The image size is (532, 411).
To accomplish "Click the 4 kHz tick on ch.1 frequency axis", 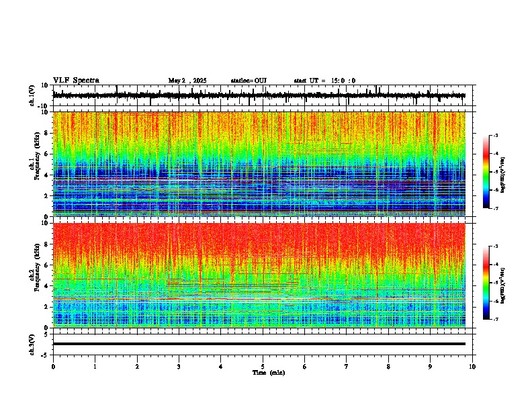I will (x=46, y=175).
